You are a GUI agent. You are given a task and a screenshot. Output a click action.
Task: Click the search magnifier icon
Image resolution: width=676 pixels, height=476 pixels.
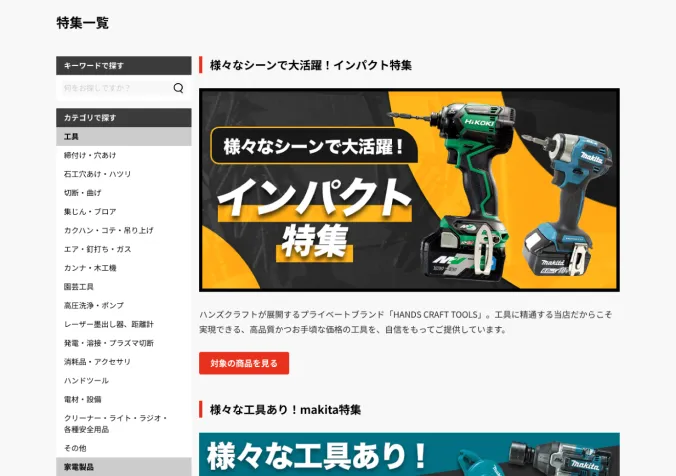click(179, 88)
